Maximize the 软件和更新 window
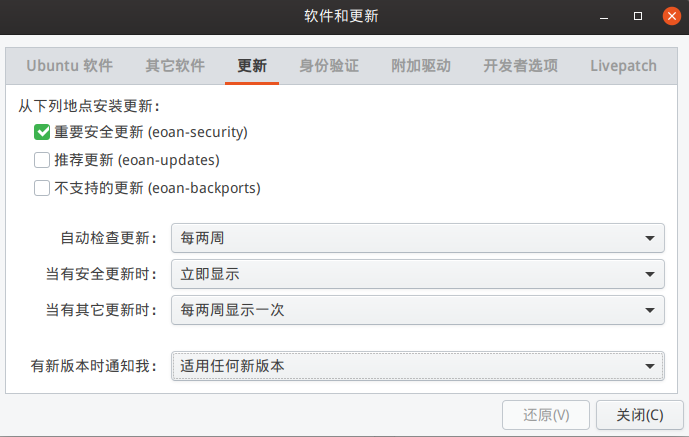 (638, 17)
